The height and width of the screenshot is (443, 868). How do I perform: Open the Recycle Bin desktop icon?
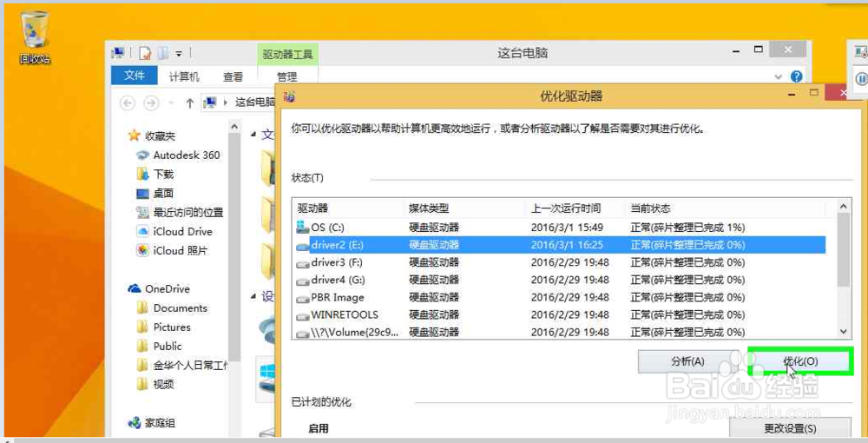(x=35, y=36)
